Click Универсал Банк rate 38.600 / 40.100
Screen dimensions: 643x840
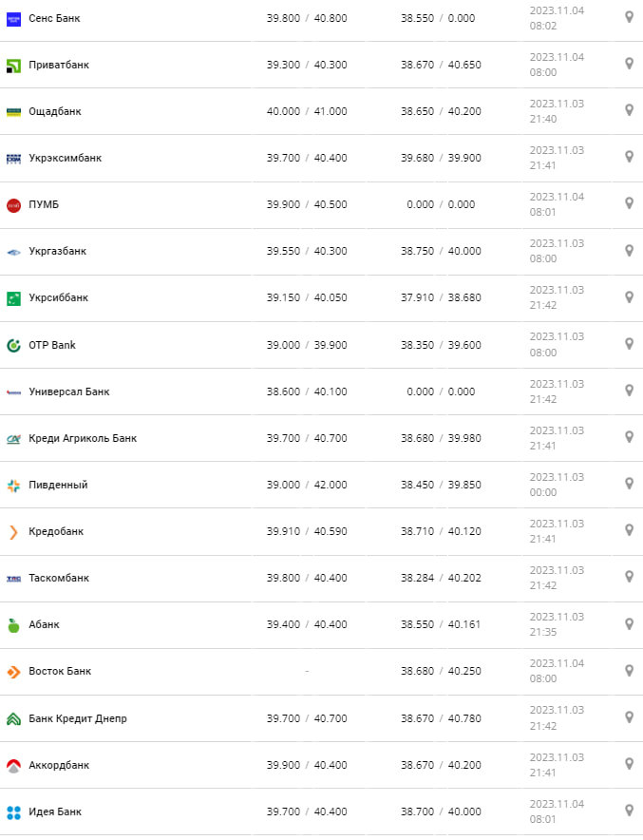307,391
